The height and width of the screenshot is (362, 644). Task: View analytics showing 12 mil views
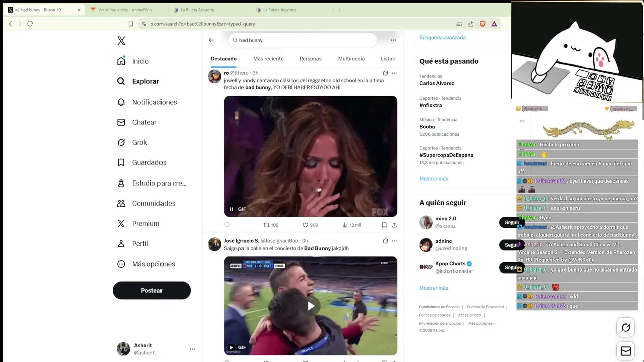351,225
